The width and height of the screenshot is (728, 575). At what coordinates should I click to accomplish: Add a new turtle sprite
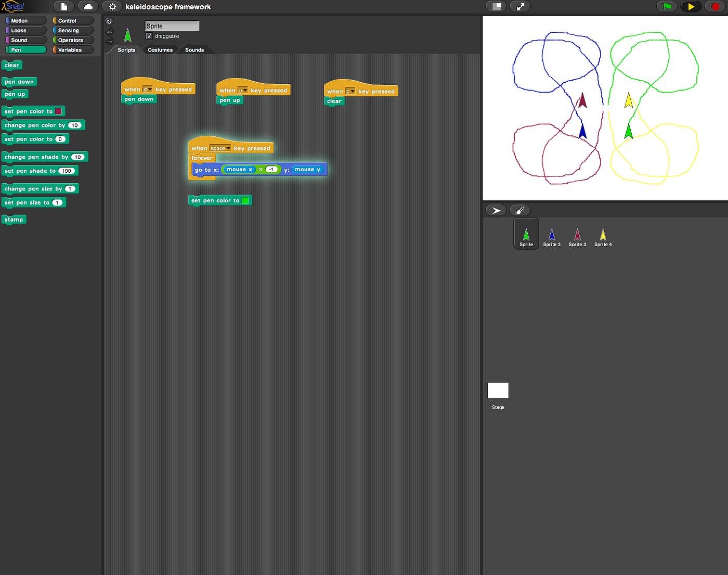pyautogui.click(x=496, y=210)
